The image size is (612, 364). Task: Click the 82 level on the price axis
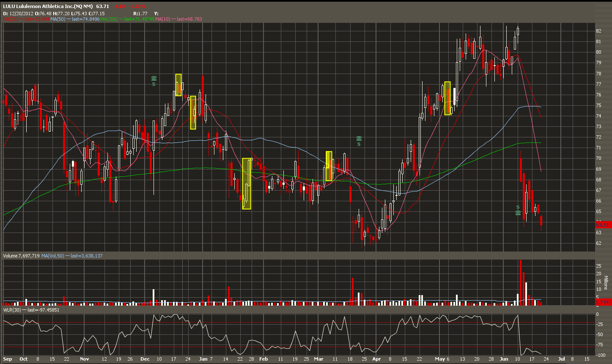599,31
